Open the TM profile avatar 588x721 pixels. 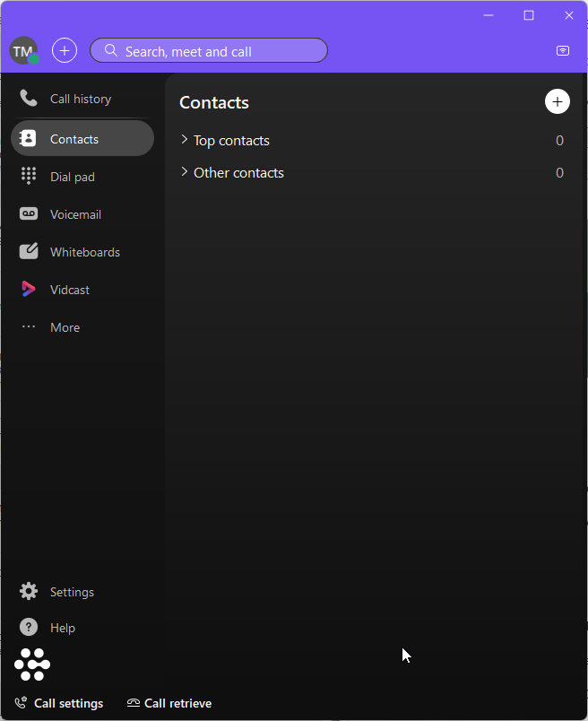coord(23,50)
